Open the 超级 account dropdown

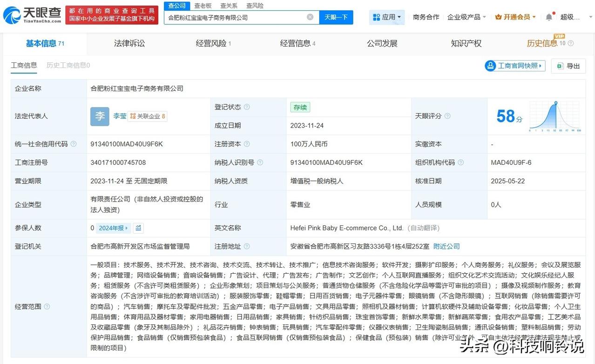tap(570, 16)
